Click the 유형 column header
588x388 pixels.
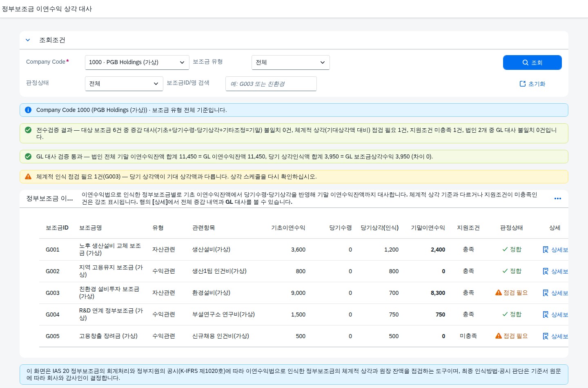coord(158,228)
